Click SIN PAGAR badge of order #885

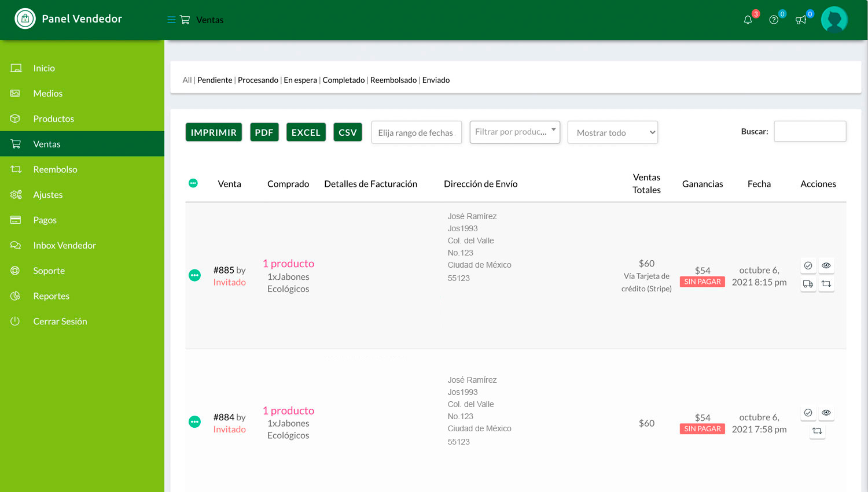[x=703, y=282]
